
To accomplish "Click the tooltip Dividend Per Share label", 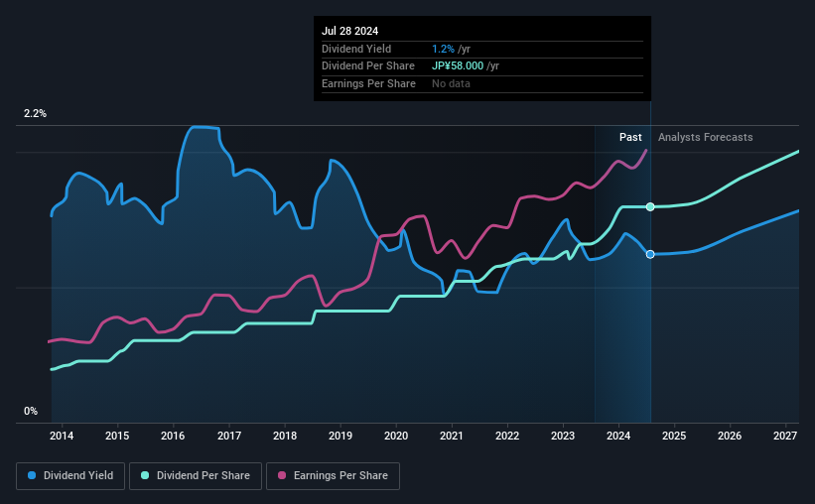I will pyautogui.click(x=368, y=66).
